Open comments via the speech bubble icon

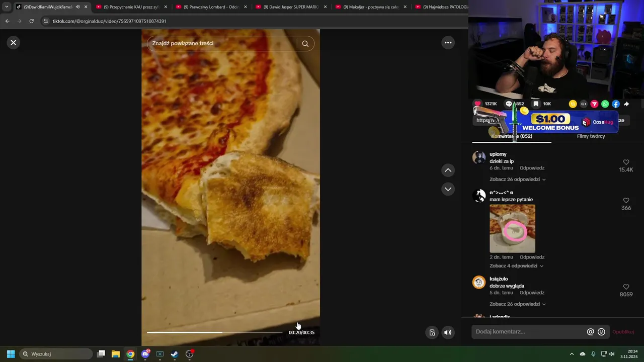509,104
